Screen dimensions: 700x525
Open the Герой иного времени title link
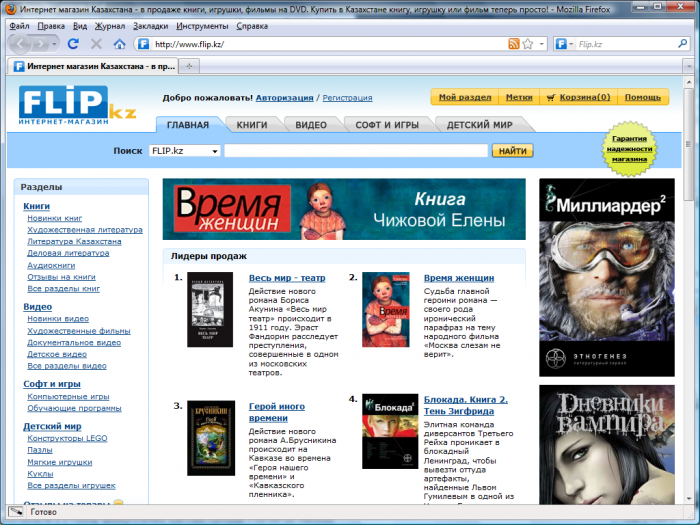click(277, 412)
